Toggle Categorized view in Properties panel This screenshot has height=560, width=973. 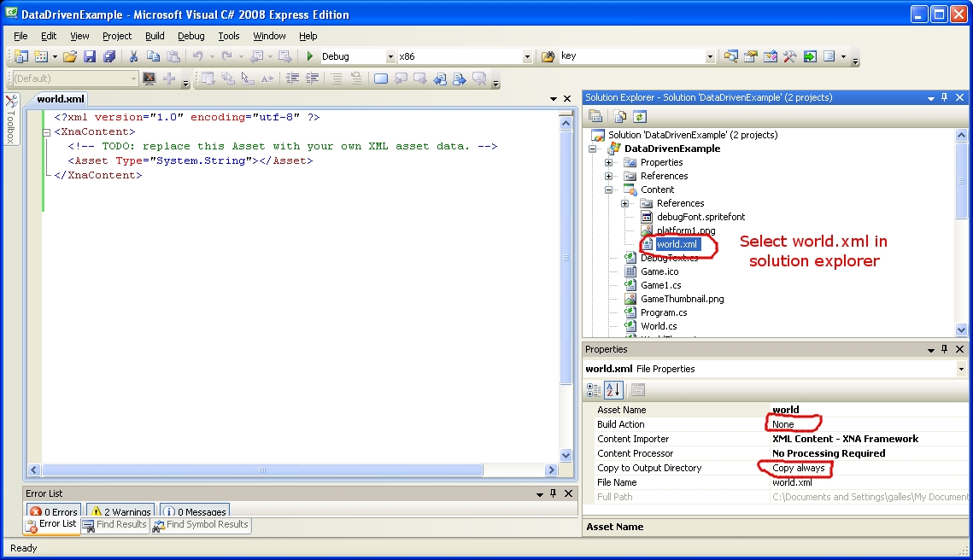click(x=594, y=390)
